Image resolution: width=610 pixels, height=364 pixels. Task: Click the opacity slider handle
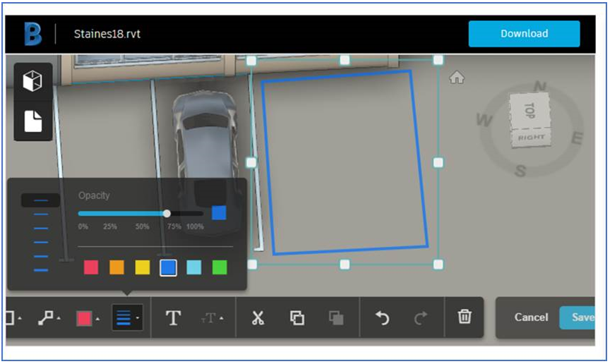click(167, 214)
